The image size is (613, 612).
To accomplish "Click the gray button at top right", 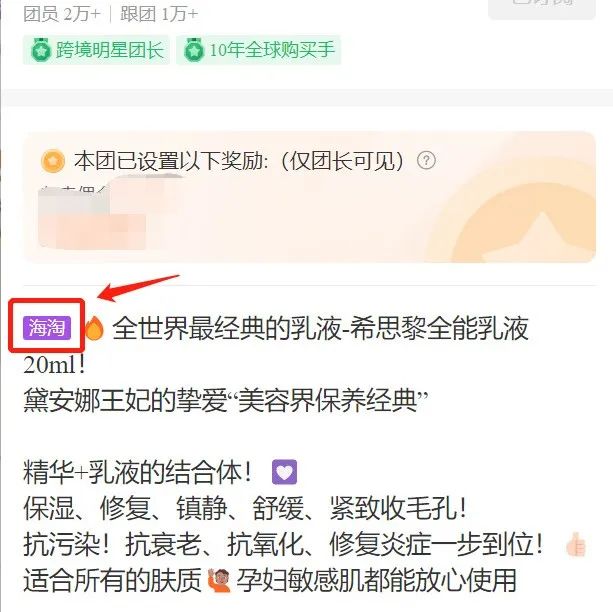I will 542,8.
